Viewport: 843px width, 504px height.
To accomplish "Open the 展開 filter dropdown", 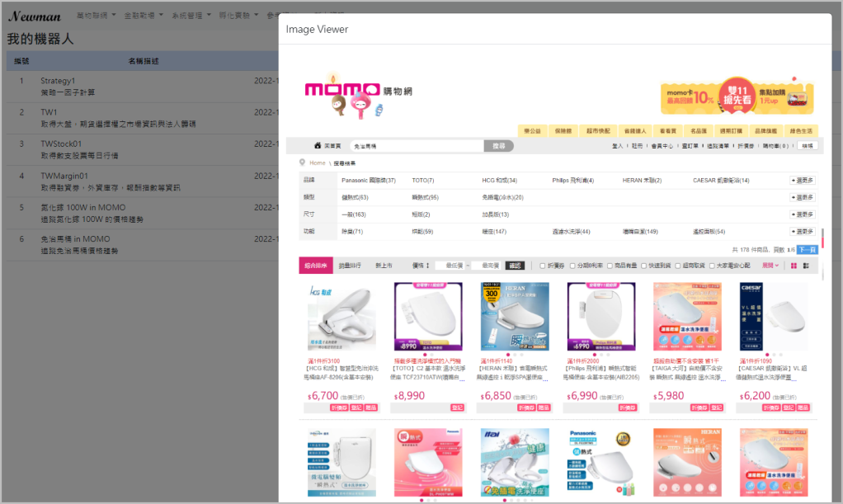I will coord(770,266).
